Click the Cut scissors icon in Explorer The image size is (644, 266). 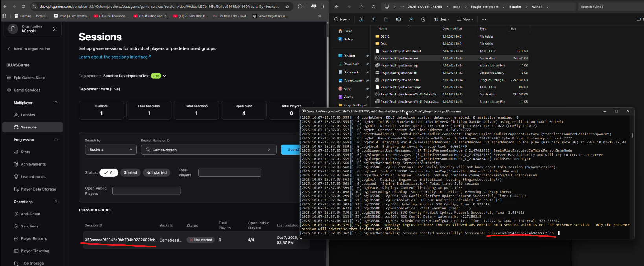coord(361,19)
